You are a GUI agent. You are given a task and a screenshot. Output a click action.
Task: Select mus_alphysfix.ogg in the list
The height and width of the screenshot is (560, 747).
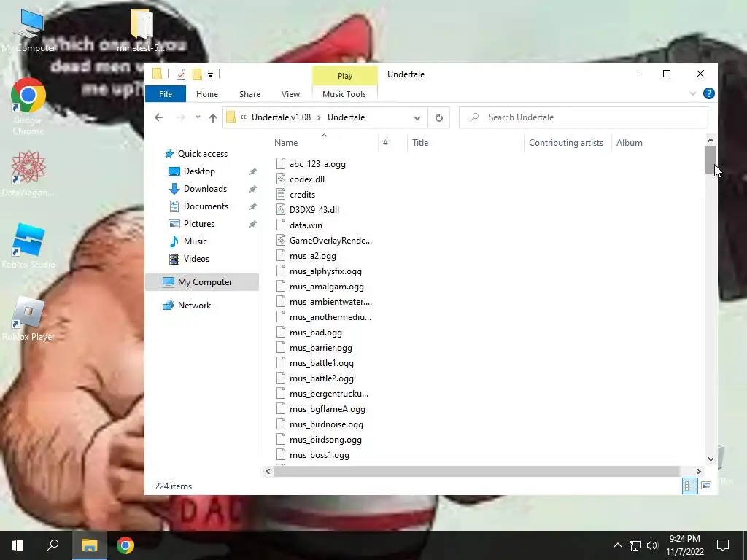tap(325, 271)
